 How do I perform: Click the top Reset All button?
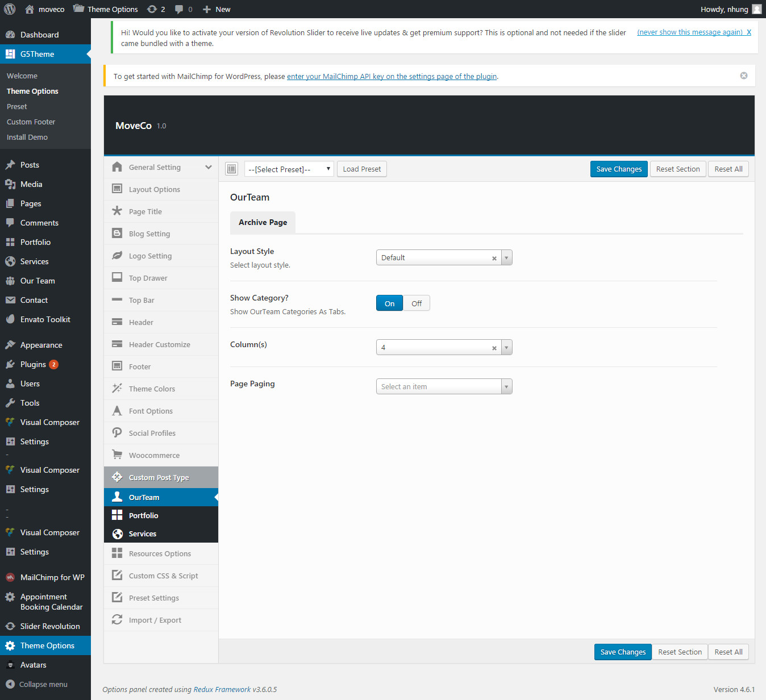click(728, 169)
